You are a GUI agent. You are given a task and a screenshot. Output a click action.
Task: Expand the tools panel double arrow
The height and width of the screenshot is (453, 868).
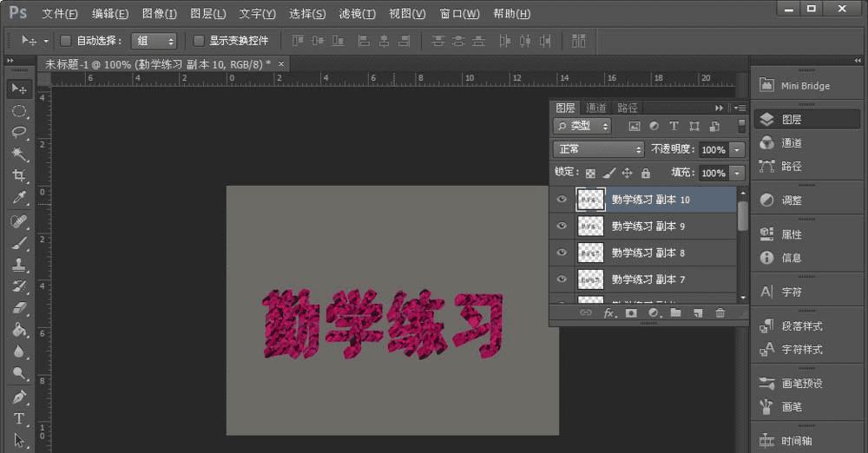(x=10, y=61)
